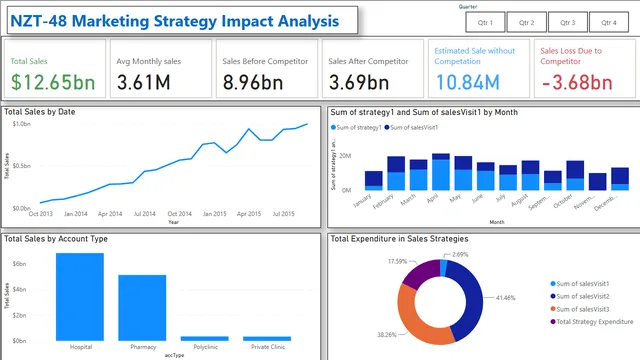Viewport: 640px width, 360px height.
Task: Click the Polyclinic bar in account chart
Action: [204, 338]
